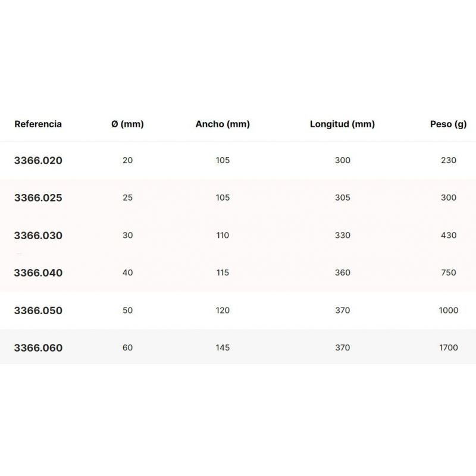Open reference 3366.040
Viewport: 476px width, 476px height.
coord(38,273)
